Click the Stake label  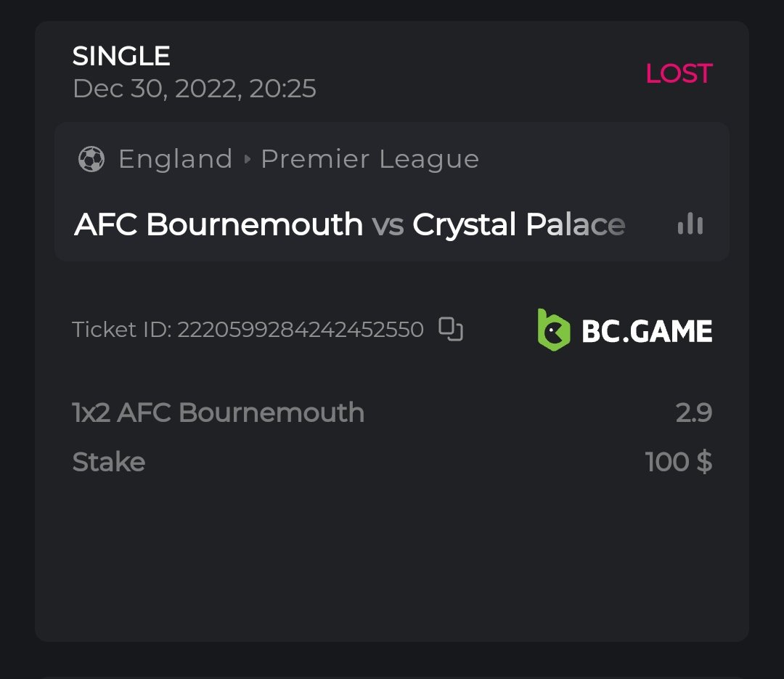tap(109, 462)
